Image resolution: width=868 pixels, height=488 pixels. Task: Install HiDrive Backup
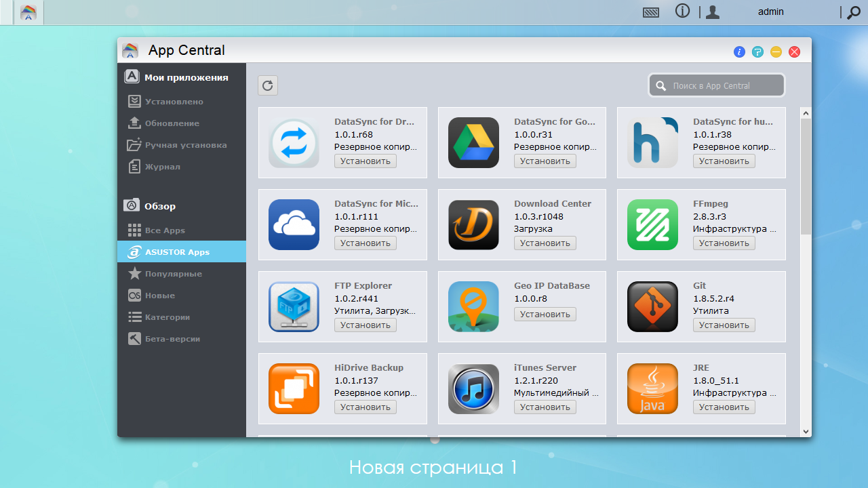pos(366,407)
